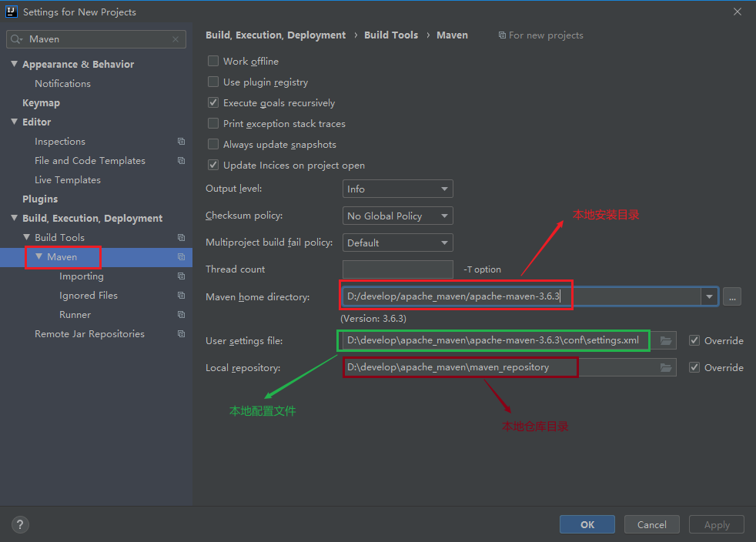The height and width of the screenshot is (542, 756).
Task: Click the project-level icon beside Importing
Action: (x=181, y=276)
